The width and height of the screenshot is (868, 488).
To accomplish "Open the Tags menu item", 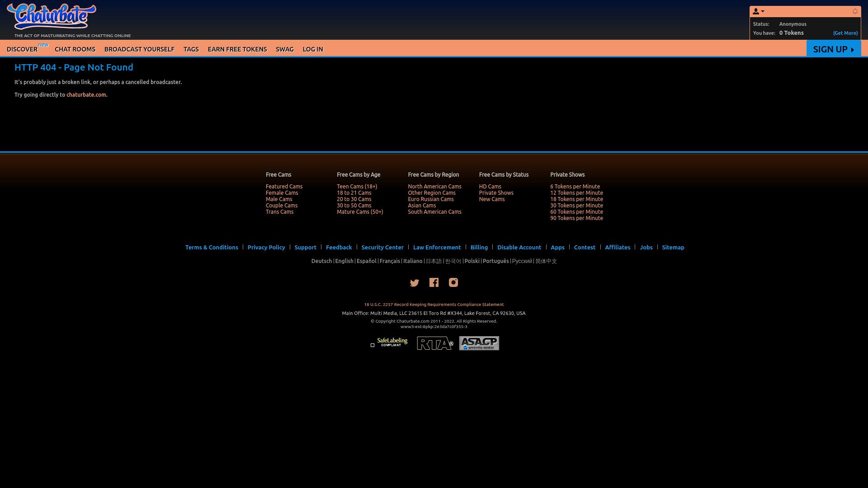I will coord(191,49).
